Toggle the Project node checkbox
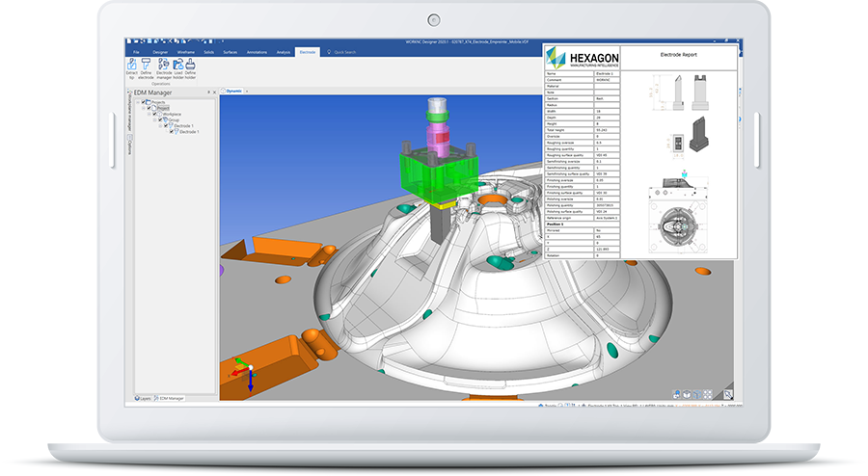The width and height of the screenshot is (868, 476). pyautogui.click(x=149, y=108)
